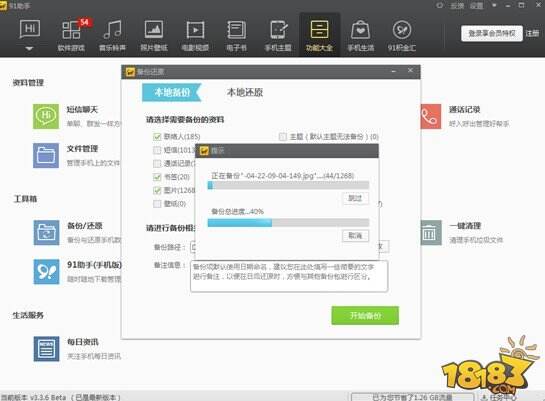This screenshot has height=401, width=545.
Task: Open 音乐铃声 music ringtones section
Action: coord(113,36)
